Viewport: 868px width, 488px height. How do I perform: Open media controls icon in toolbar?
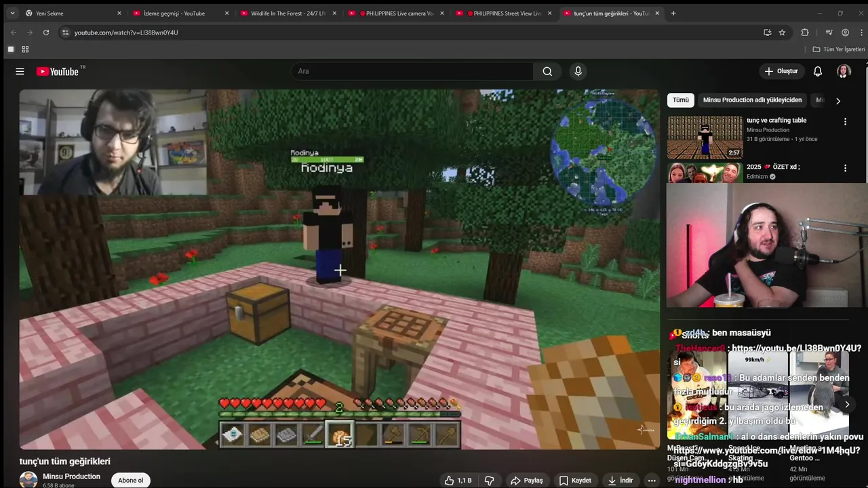click(x=829, y=33)
